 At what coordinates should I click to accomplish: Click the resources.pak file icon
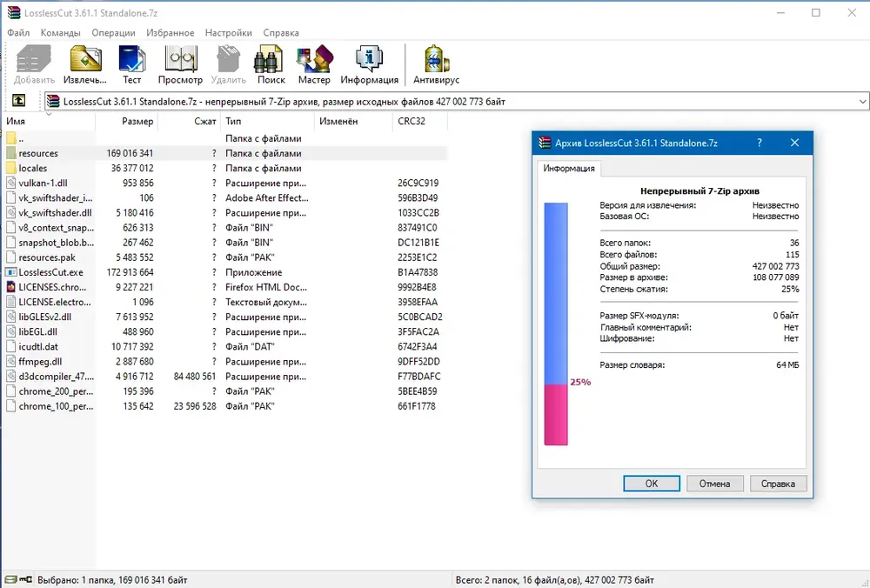click(x=10, y=257)
